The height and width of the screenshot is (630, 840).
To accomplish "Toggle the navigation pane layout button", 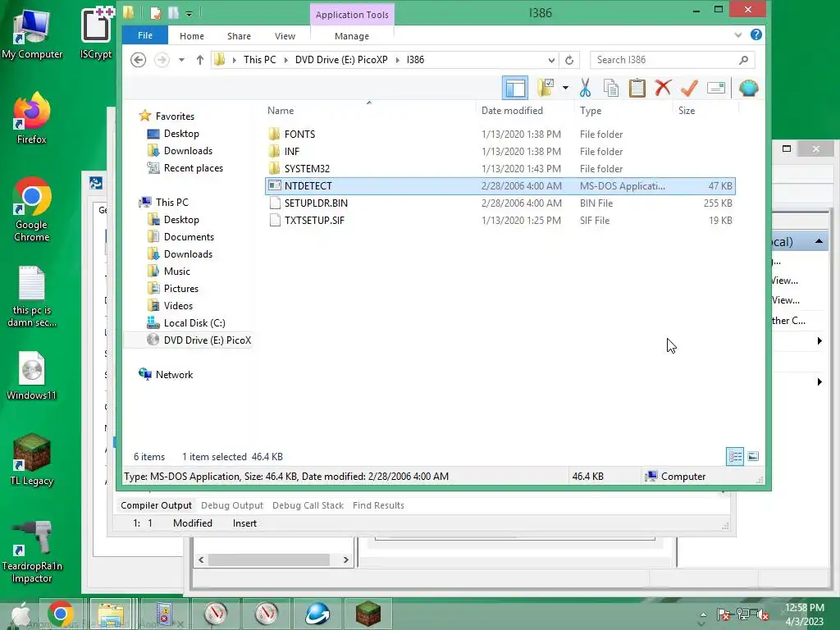I will [x=515, y=88].
